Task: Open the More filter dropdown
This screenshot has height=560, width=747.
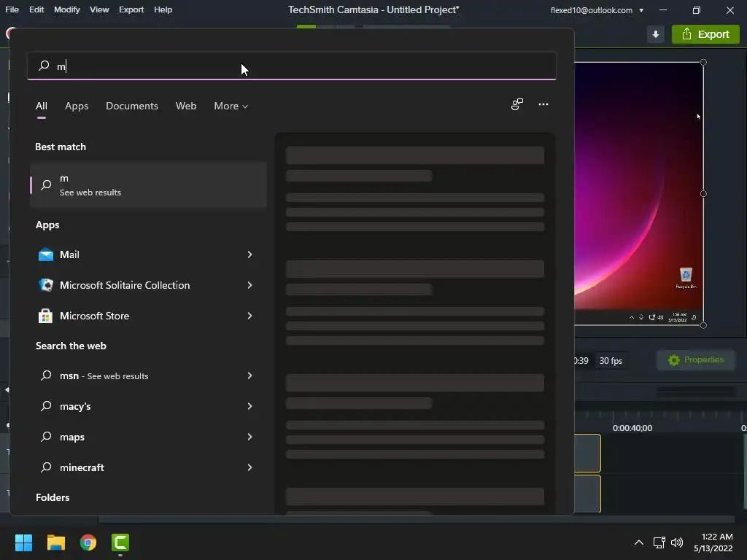Action: click(231, 106)
